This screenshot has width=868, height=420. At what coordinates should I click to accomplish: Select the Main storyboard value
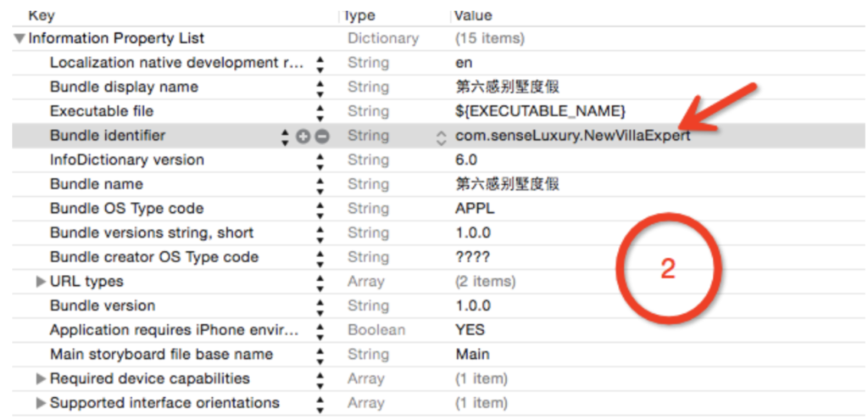472,355
